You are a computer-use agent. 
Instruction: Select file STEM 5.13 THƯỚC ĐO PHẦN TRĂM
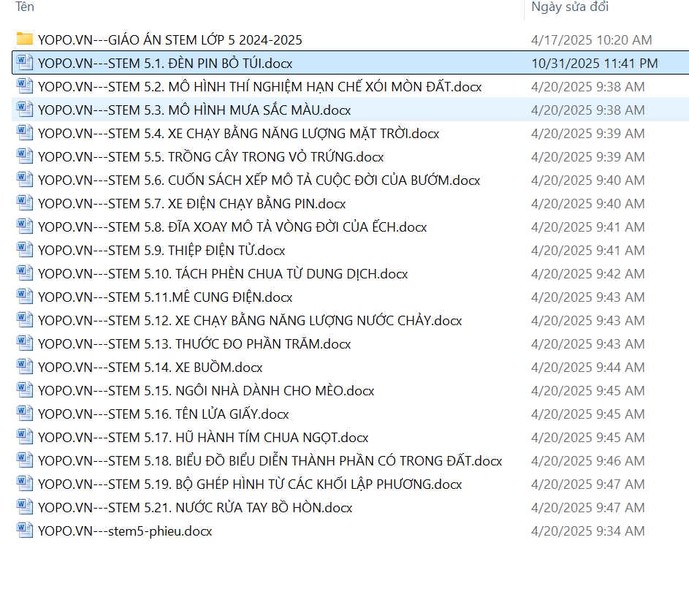pos(194,344)
